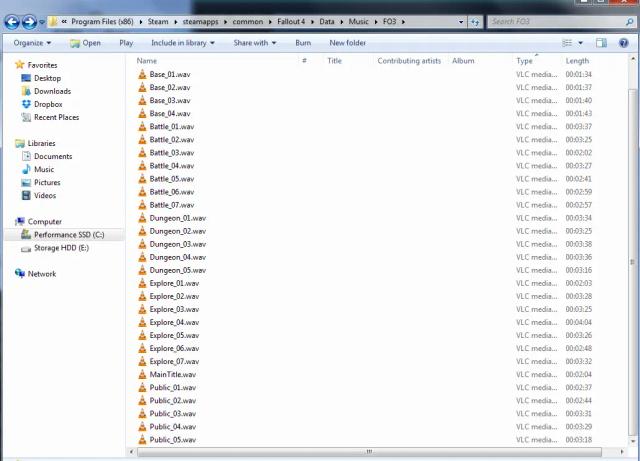Open the address bar history dropdown
Viewport: 640px width, 461px height.
click(x=461, y=22)
